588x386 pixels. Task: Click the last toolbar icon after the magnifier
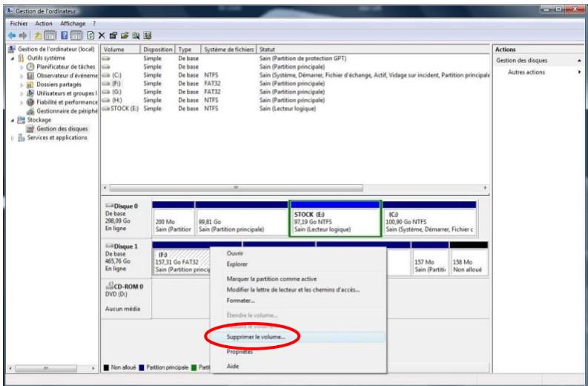tap(148, 36)
